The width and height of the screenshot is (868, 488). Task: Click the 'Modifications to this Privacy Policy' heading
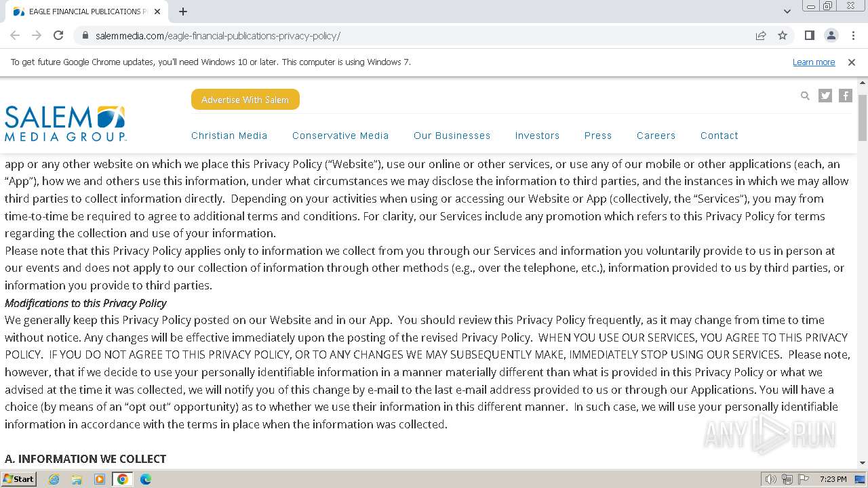click(x=85, y=303)
